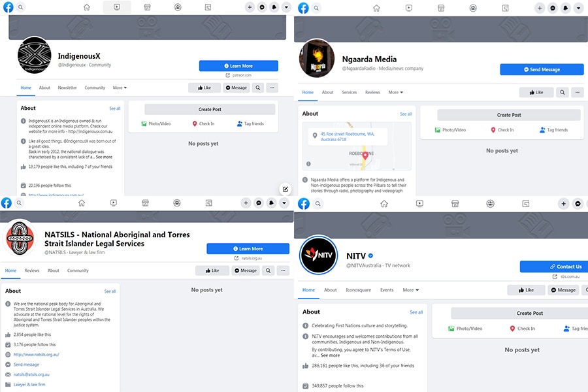
Task: Open Groups icon in IndigenousX top bar
Action: (x=178, y=7)
